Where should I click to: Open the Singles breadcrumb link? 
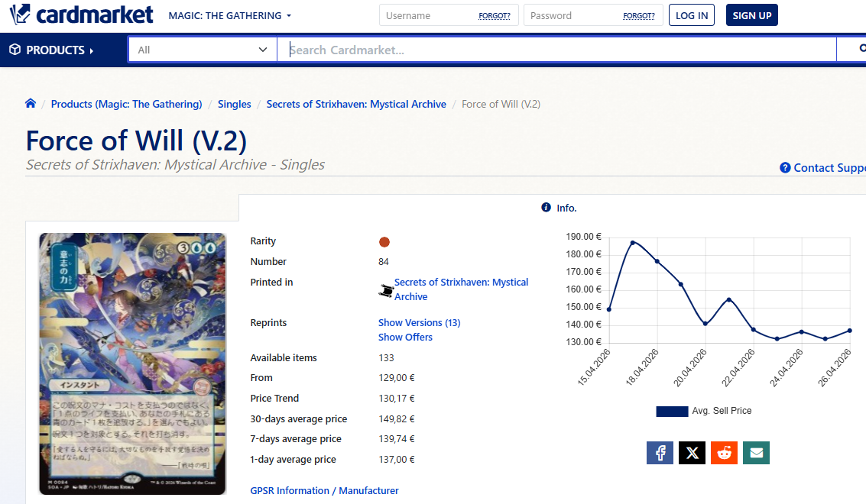[234, 104]
